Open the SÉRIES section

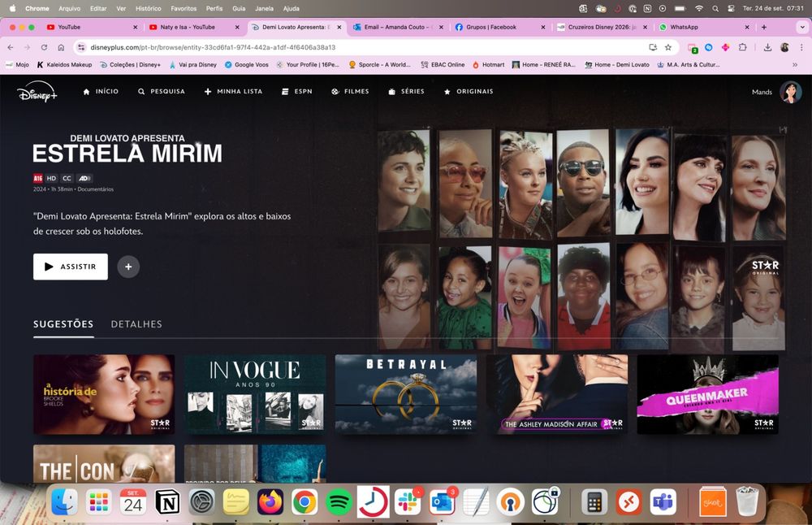point(407,91)
